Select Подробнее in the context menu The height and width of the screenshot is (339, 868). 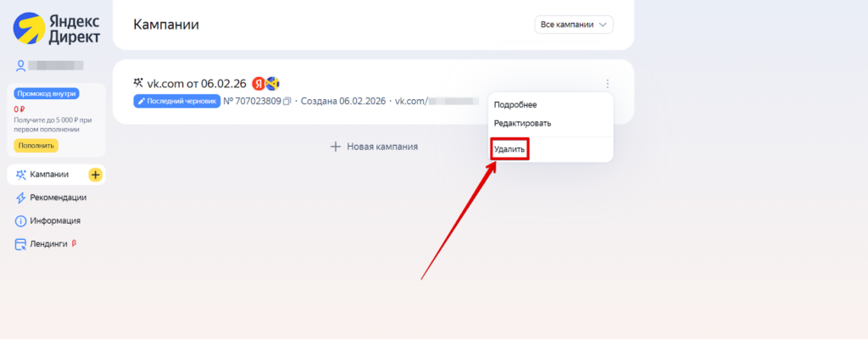click(515, 105)
